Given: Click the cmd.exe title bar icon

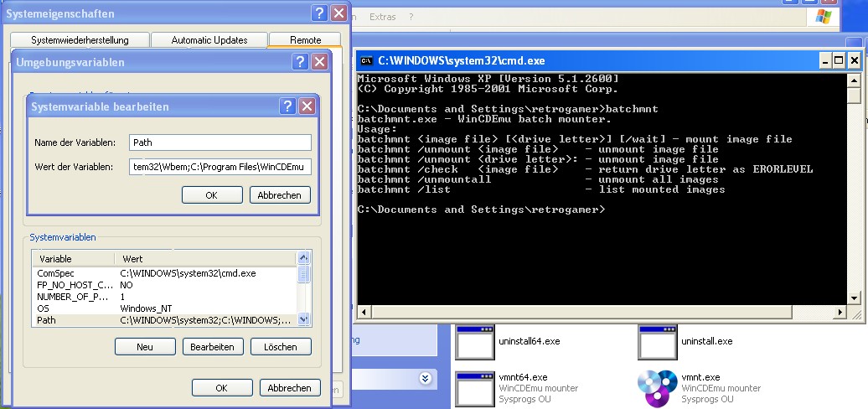Looking at the screenshot, I should pyautogui.click(x=366, y=61).
